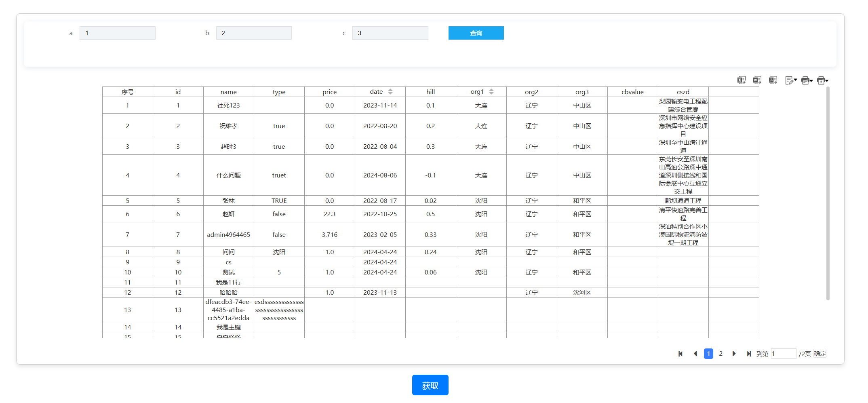Open the print dropdown icon
This screenshot has width=868, height=403.
pos(807,80)
